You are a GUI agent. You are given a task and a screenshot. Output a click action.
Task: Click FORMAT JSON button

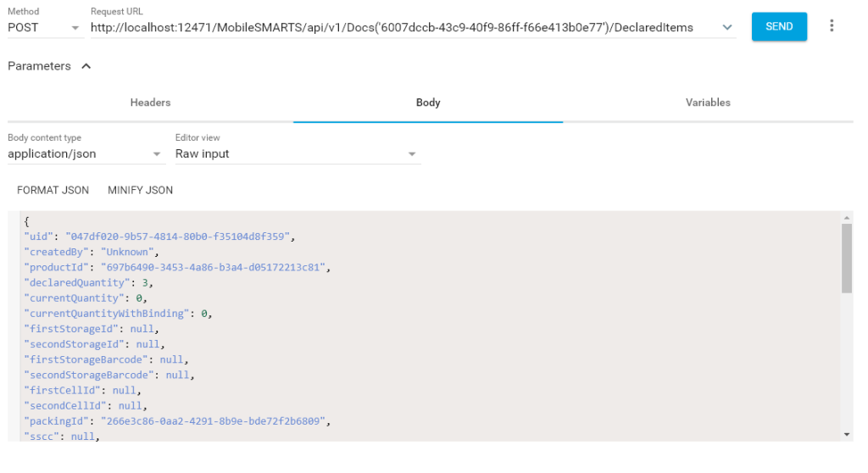click(53, 190)
